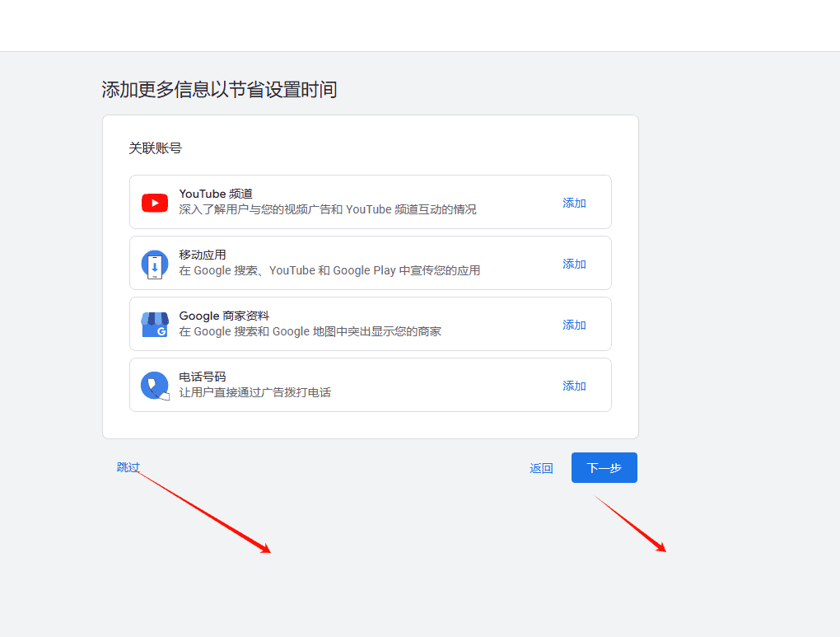
Task: Add a 移动应用 link
Action: (574, 264)
